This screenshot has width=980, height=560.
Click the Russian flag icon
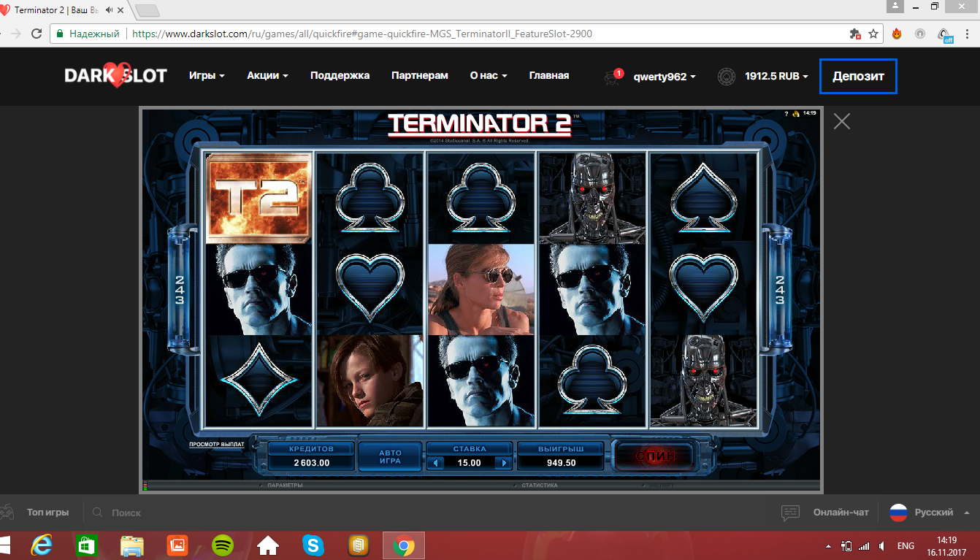tap(898, 513)
